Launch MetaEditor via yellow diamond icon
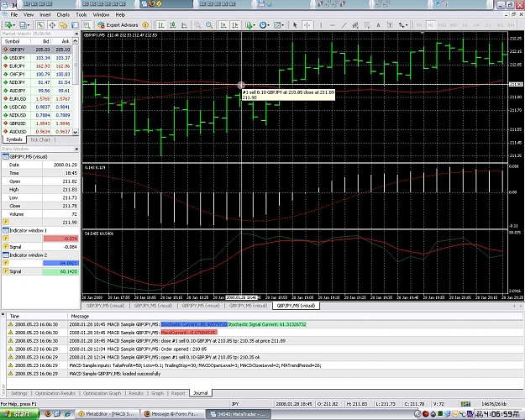The image size is (525, 420). pyautogui.click(x=145, y=25)
